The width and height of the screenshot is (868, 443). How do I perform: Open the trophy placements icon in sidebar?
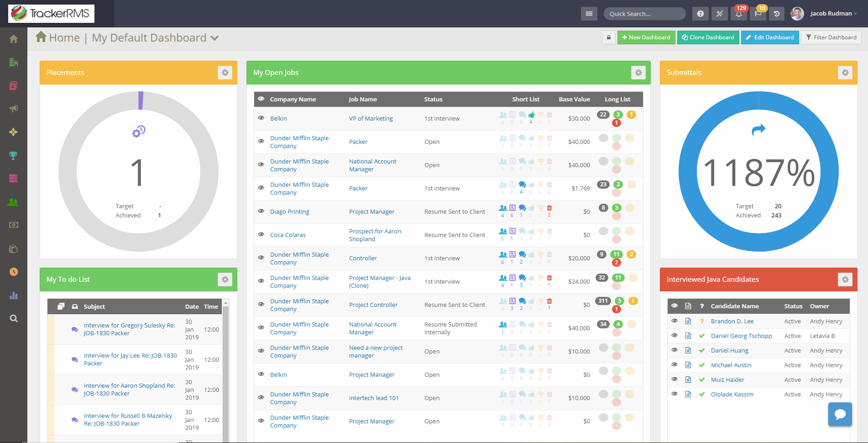pyautogui.click(x=14, y=155)
